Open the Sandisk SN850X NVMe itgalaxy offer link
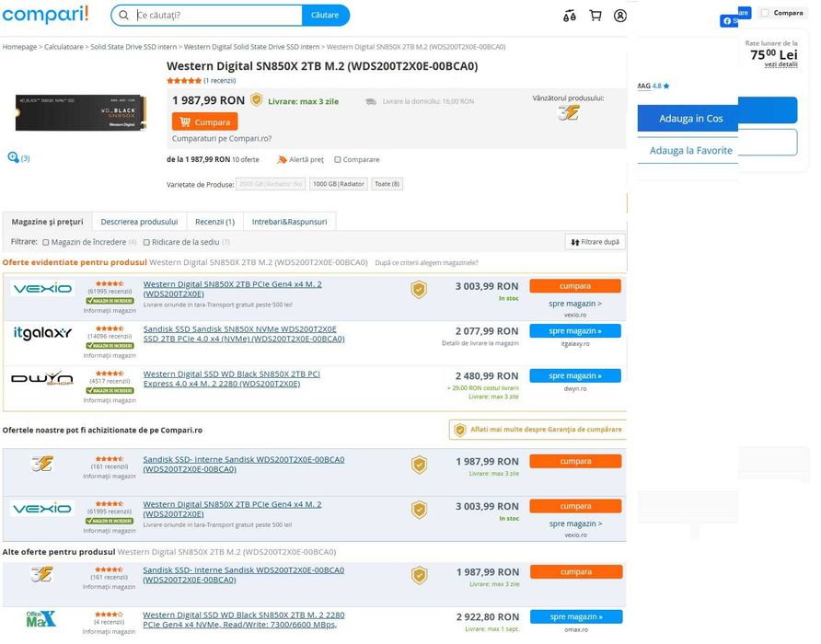 244,334
